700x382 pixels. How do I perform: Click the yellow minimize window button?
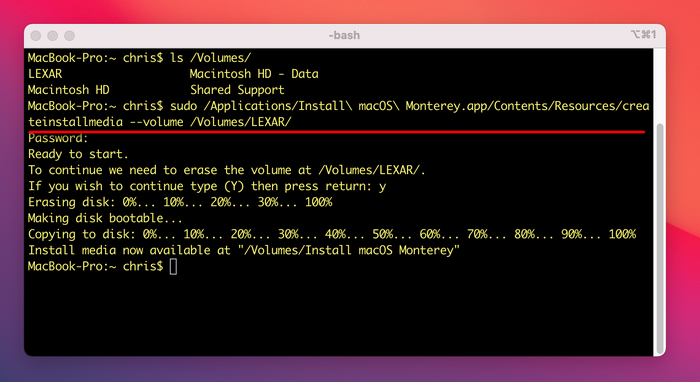pos(53,36)
